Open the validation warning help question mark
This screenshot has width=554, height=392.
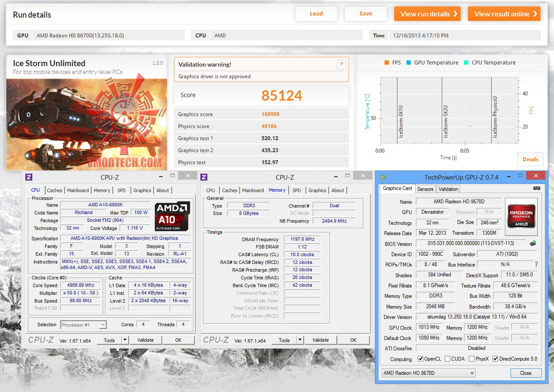(x=341, y=64)
